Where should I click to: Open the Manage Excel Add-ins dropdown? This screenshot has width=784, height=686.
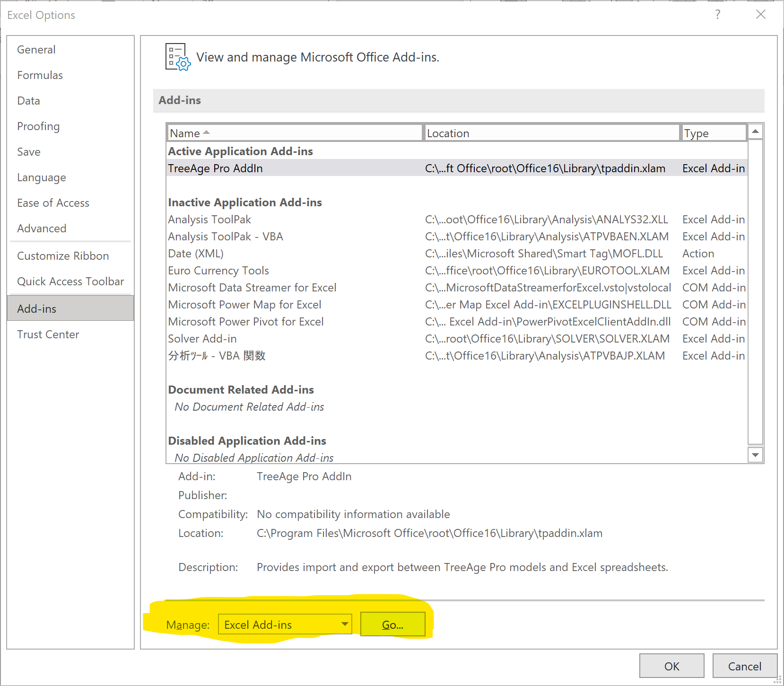[x=285, y=624]
